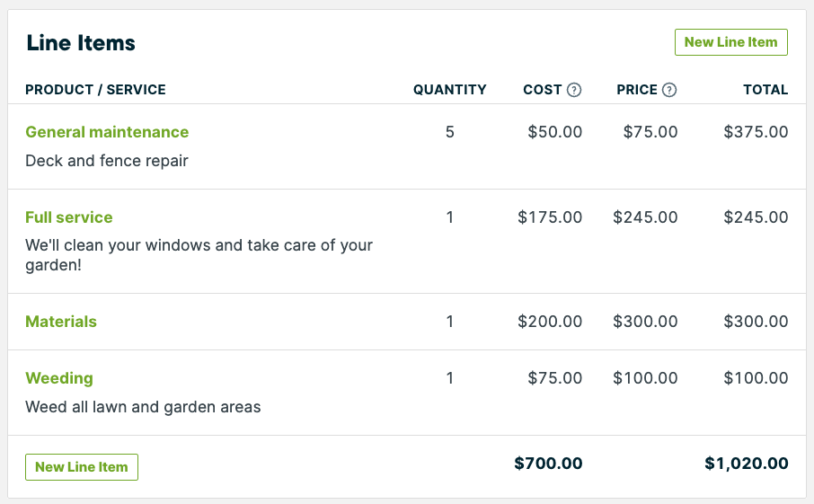Click the PRODUCT / SERVICE column header
The height and width of the screenshot is (504, 814).
pyautogui.click(x=95, y=90)
